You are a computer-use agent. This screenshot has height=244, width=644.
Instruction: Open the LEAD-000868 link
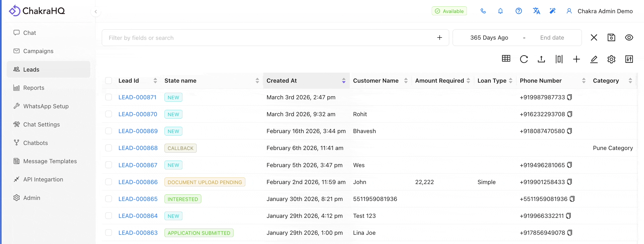[x=138, y=148]
